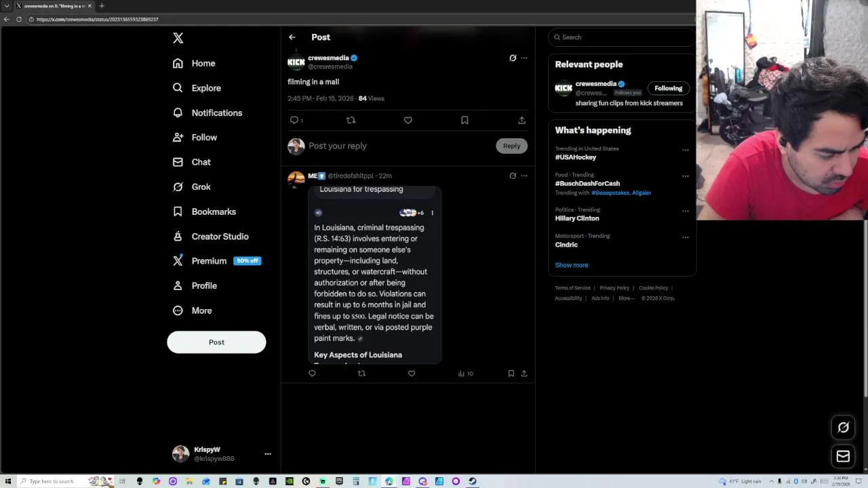Viewport: 868px width, 488px height.
Task: Open more options for Hillary Clinton trend
Action: 685,211
